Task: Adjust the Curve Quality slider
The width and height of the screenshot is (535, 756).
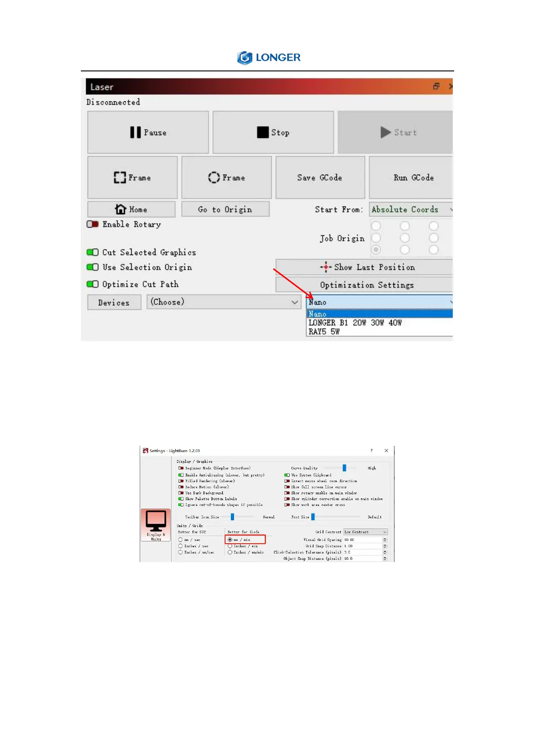Action: (x=344, y=468)
